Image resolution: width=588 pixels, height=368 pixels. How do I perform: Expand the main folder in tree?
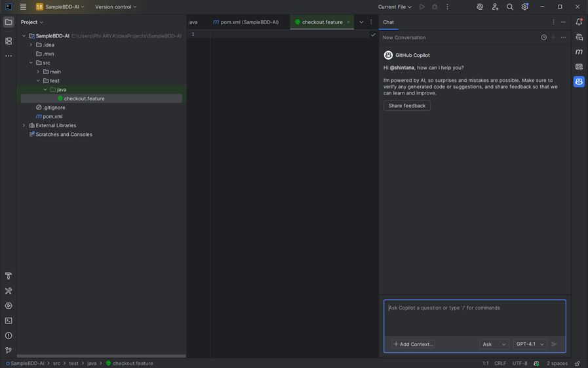[x=38, y=72]
